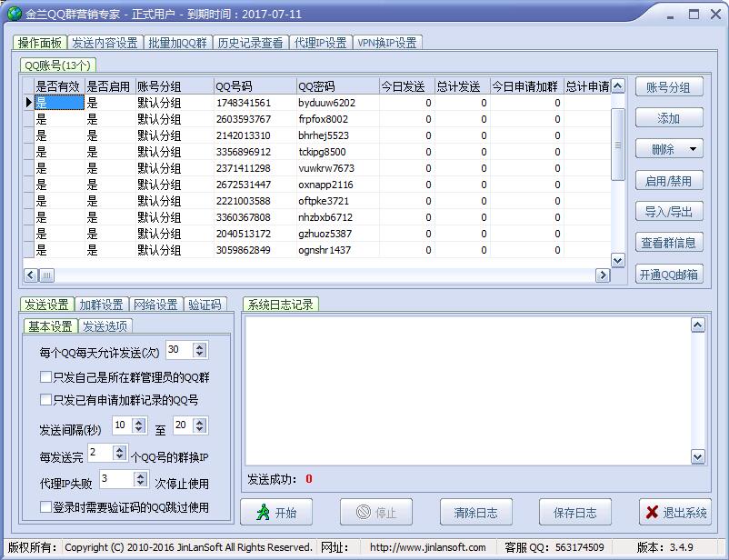Screen dimensions: 729x560
Task: Open the 删除 button dropdown arrow
Action: pyautogui.click(x=693, y=149)
